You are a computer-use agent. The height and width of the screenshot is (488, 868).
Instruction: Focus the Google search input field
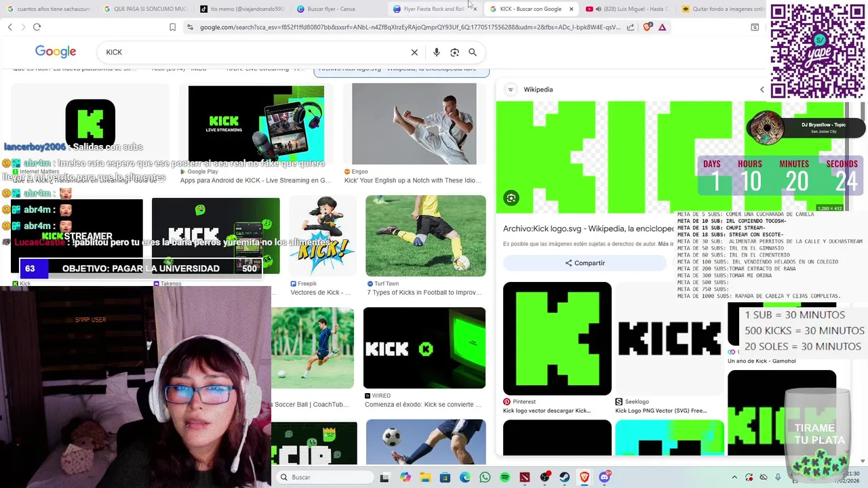[256, 52]
